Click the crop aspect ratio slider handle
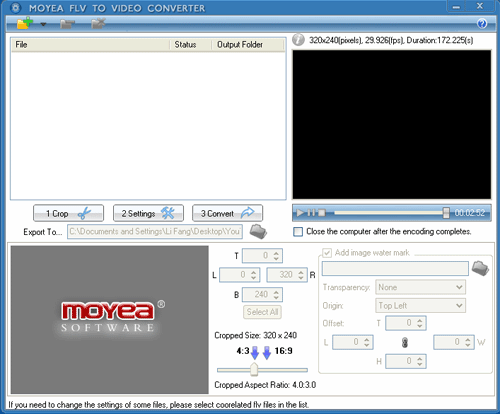 (x=254, y=369)
